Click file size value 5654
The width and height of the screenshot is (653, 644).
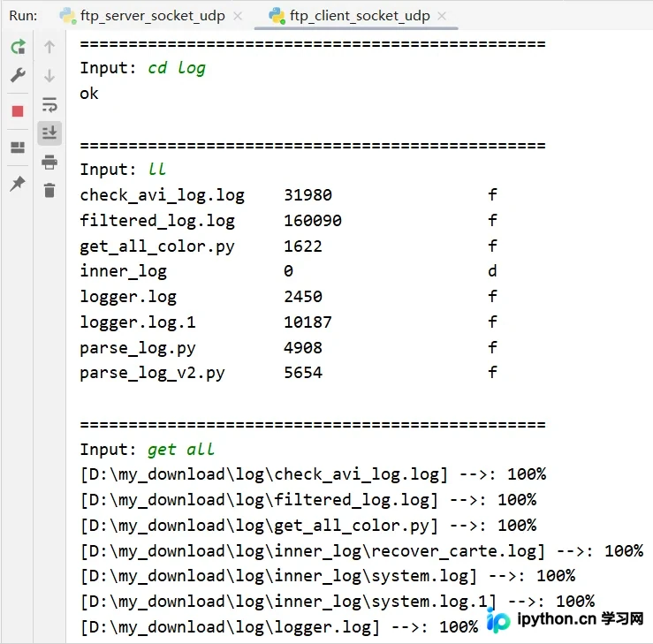(x=303, y=373)
